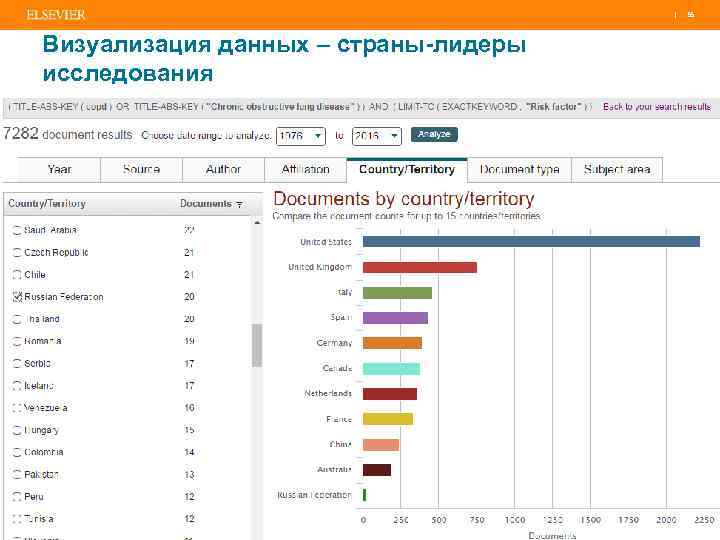This screenshot has height=540, width=720.
Task: Click the Germany chart label
Action: click(334, 343)
